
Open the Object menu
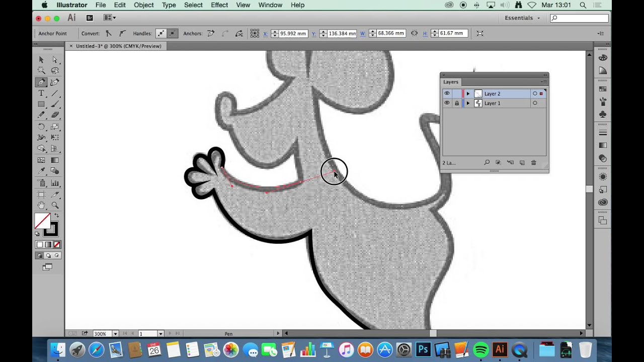click(143, 5)
